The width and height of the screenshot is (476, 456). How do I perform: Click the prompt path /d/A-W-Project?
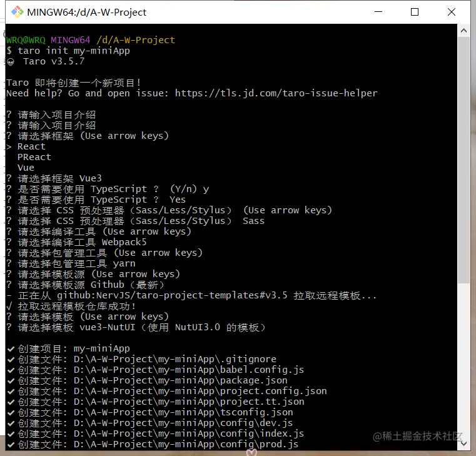(136, 40)
